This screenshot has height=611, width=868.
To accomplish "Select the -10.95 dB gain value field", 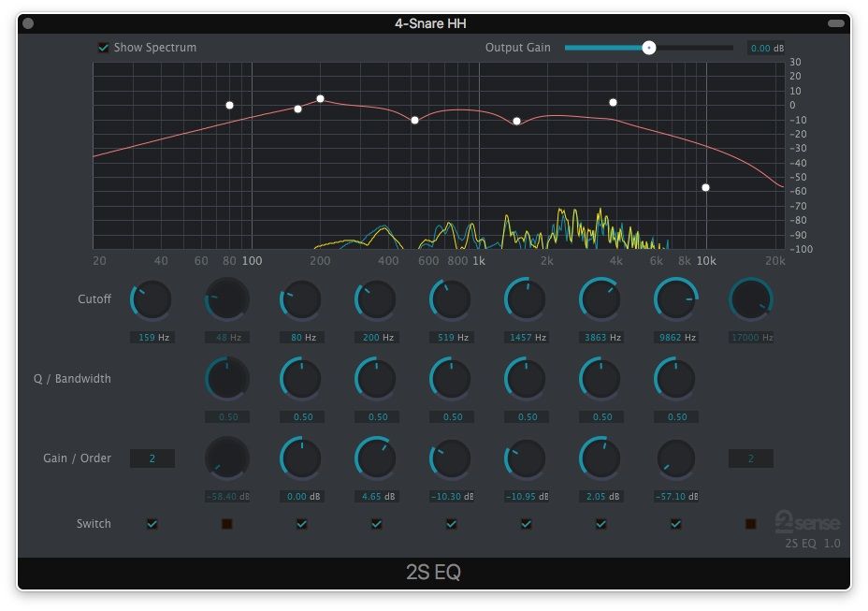I will click(527, 496).
